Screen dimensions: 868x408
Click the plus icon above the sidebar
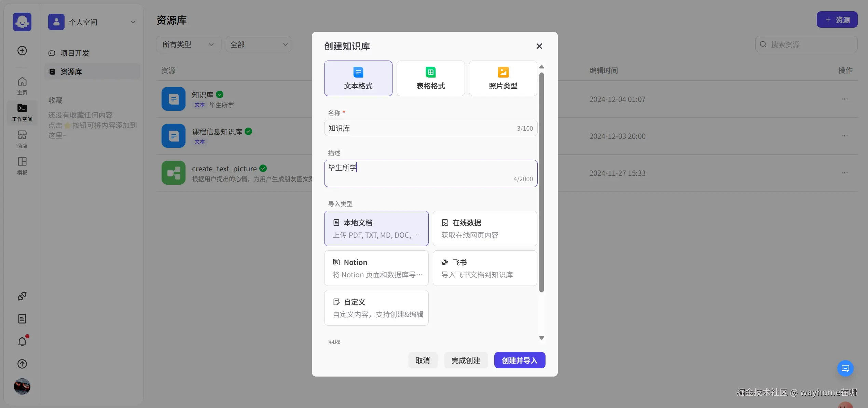[22, 51]
